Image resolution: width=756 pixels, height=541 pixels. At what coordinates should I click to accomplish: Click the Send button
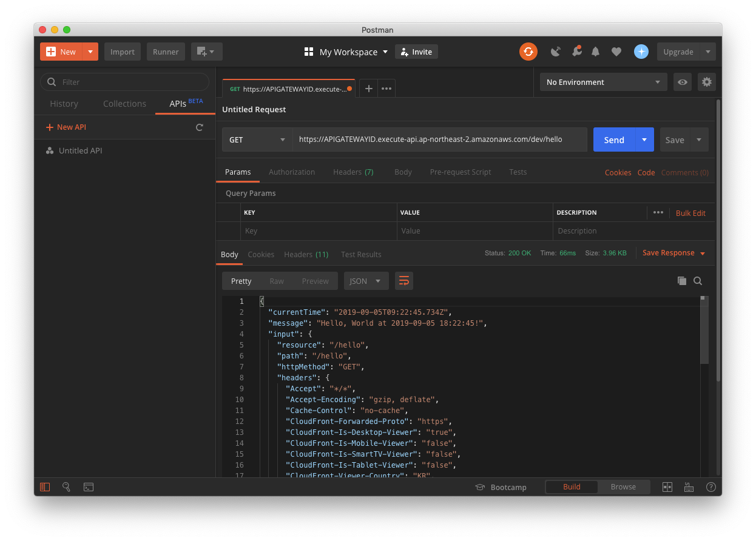[x=614, y=139]
